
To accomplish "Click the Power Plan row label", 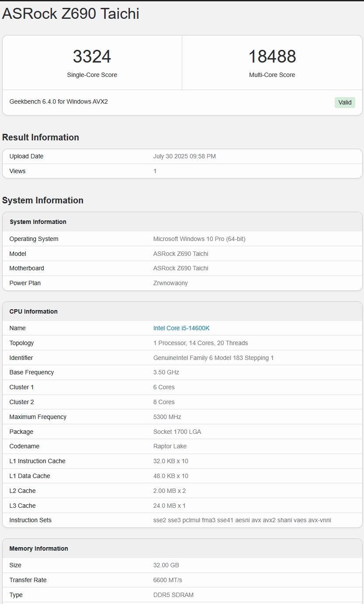I will (x=25, y=283).
